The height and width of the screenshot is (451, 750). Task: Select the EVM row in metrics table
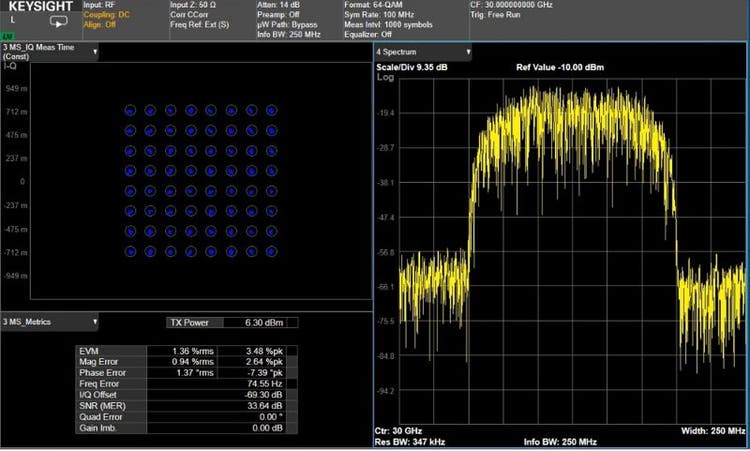[110, 351]
